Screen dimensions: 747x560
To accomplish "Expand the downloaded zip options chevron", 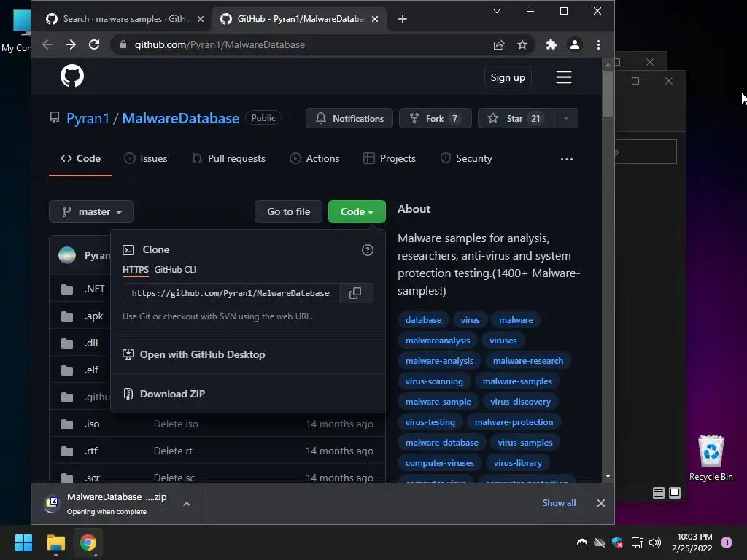I will pyautogui.click(x=187, y=504).
